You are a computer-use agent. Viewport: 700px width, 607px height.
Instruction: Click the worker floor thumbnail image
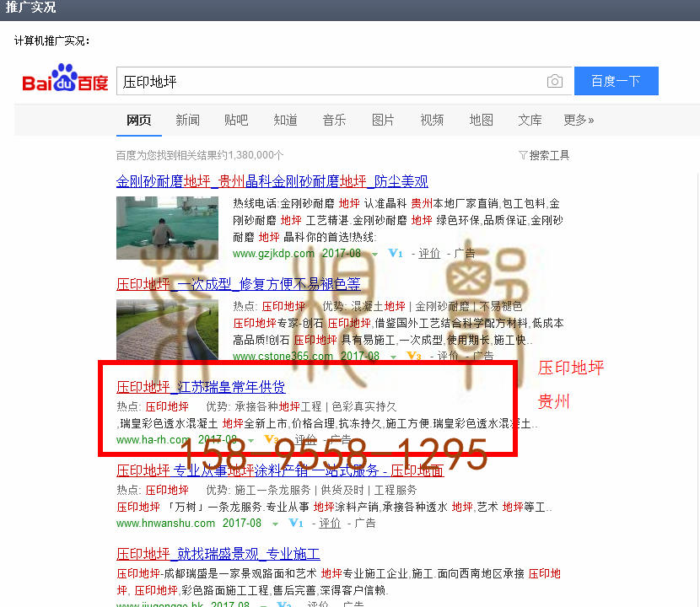pyautogui.click(x=168, y=228)
